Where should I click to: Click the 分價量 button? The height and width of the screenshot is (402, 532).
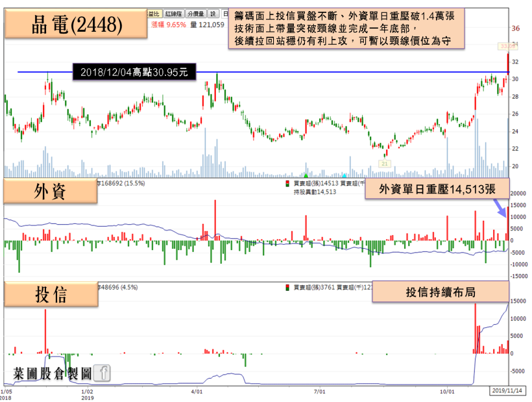coord(196,14)
